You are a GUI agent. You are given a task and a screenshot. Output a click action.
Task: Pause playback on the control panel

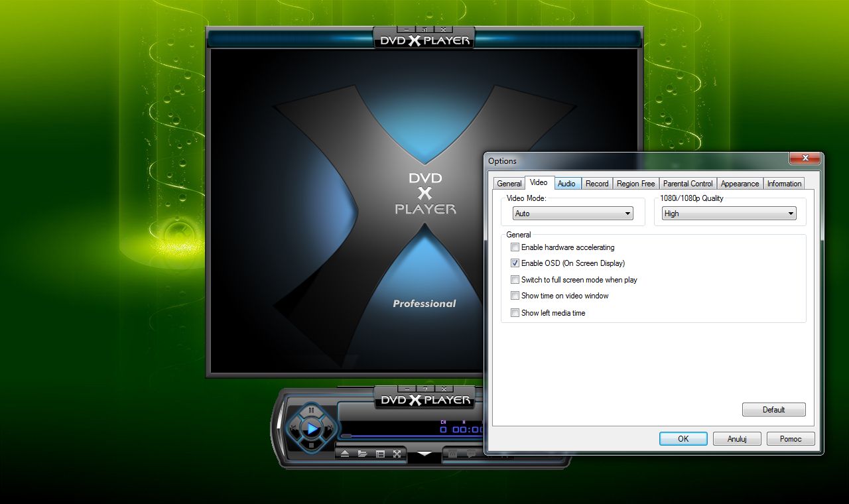click(x=311, y=410)
